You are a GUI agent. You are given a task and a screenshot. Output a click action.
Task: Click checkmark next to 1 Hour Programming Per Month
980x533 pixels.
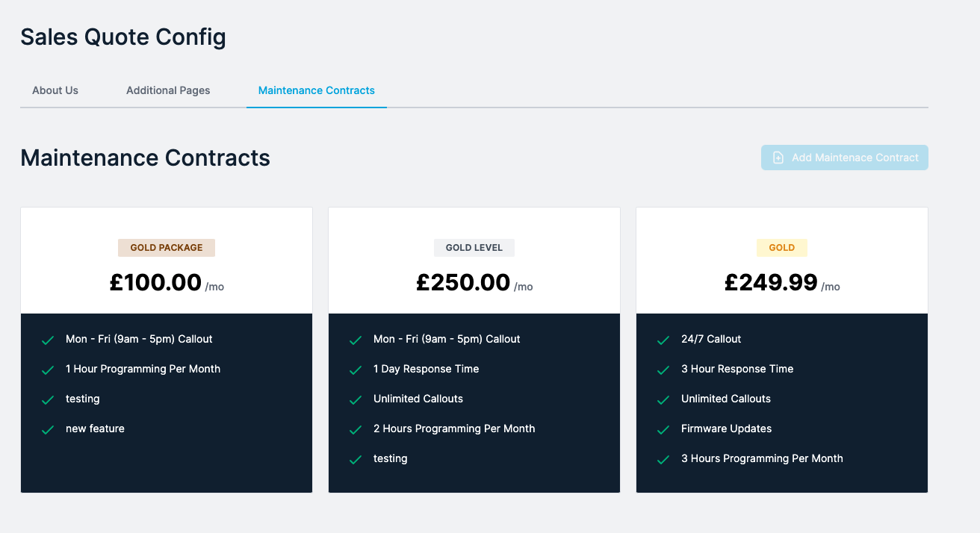[47, 370]
